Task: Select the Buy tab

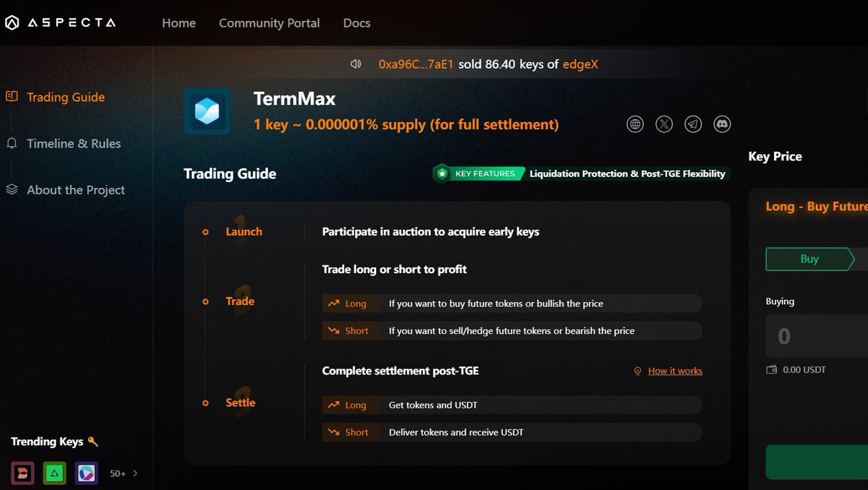Action: click(x=809, y=259)
